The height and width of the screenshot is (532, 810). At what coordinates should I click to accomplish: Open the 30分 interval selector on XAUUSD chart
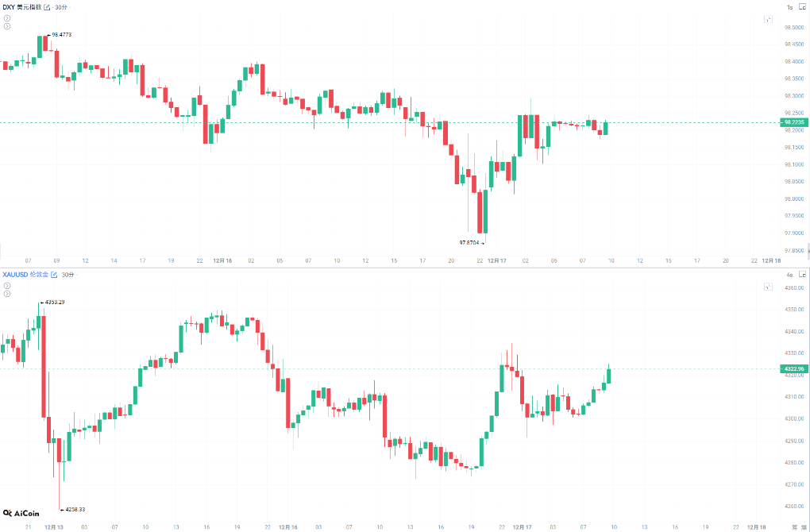point(69,275)
